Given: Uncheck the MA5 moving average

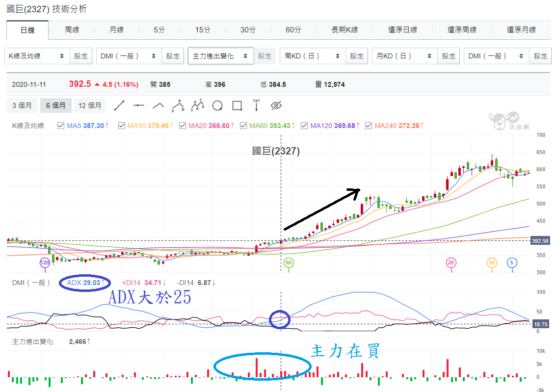Looking at the screenshot, I should (x=60, y=126).
